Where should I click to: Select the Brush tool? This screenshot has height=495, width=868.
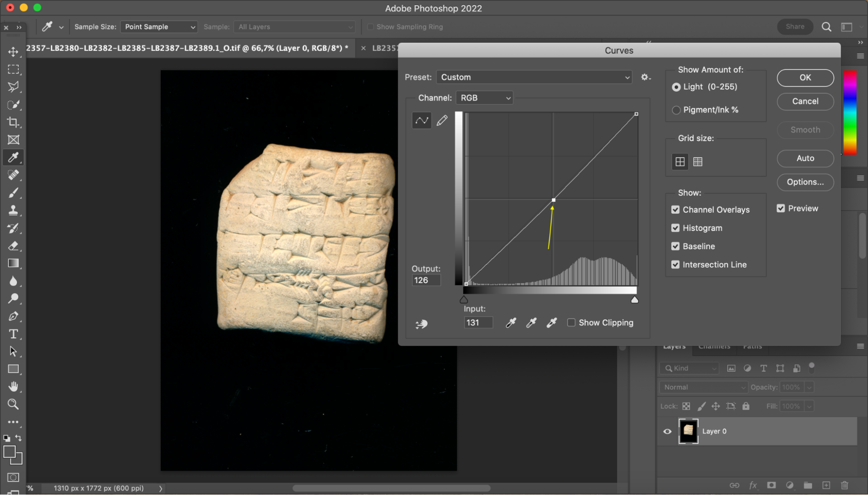click(x=13, y=193)
